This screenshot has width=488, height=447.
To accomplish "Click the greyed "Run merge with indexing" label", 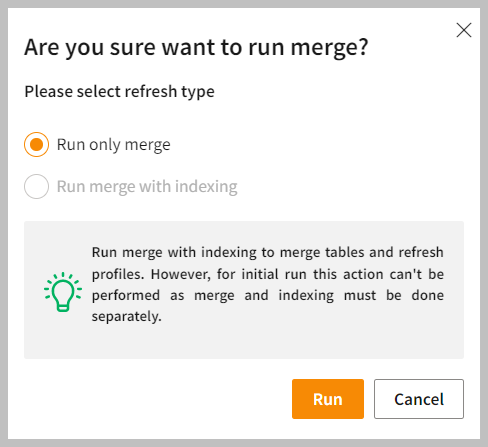I will (147, 187).
